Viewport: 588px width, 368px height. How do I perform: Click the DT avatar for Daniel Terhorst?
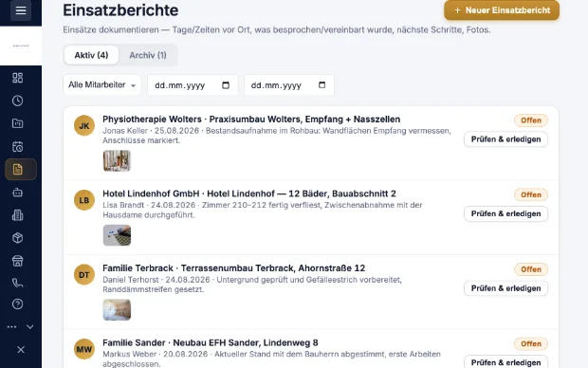84,275
